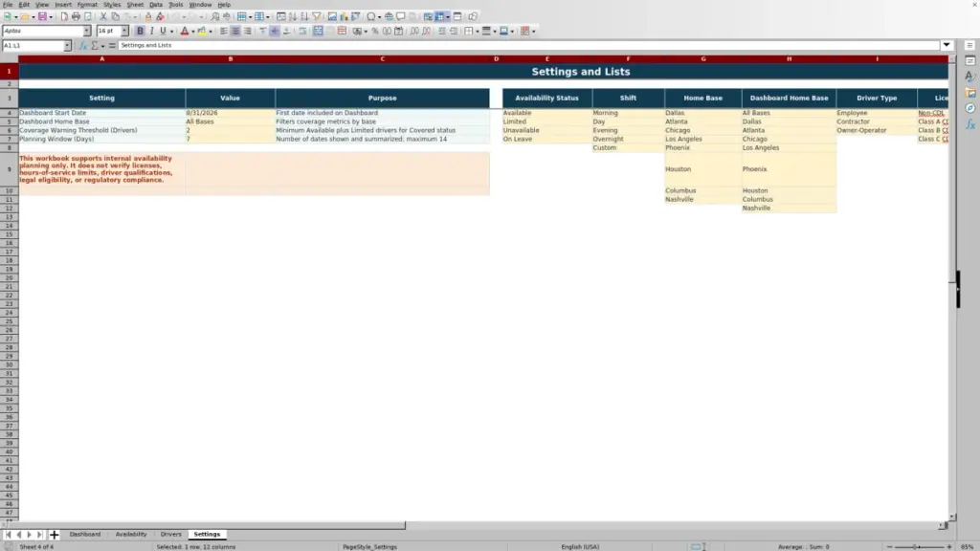Expand the formula bar with the arrow
This screenshot has width=980, height=551.
coord(947,46)
